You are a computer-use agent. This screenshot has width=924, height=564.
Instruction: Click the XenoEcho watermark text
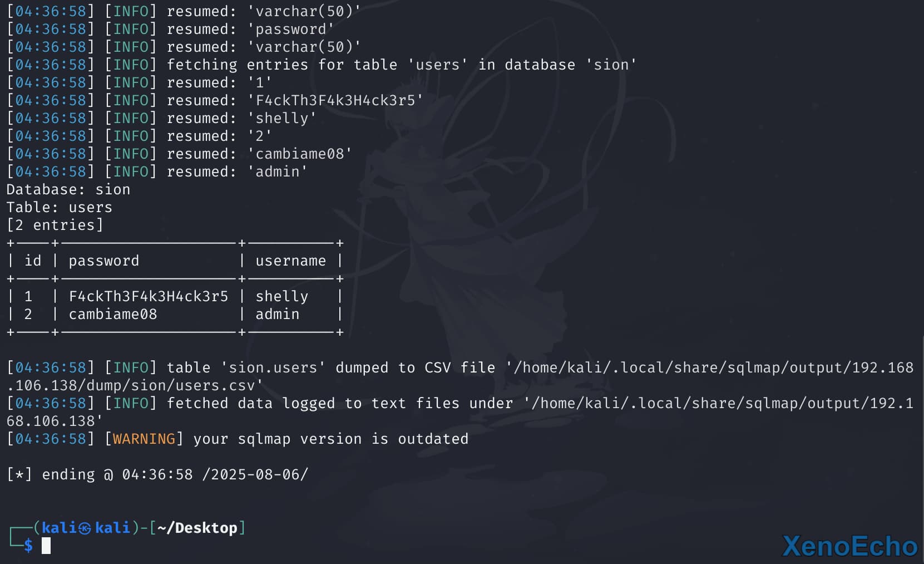tap(849, 546)
